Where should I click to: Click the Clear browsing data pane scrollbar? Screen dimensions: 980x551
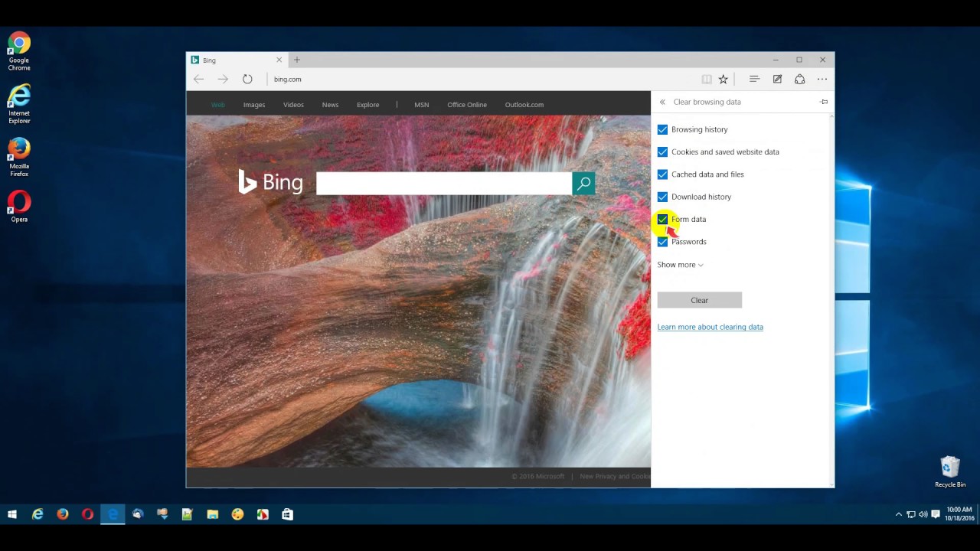coord(831,299)
